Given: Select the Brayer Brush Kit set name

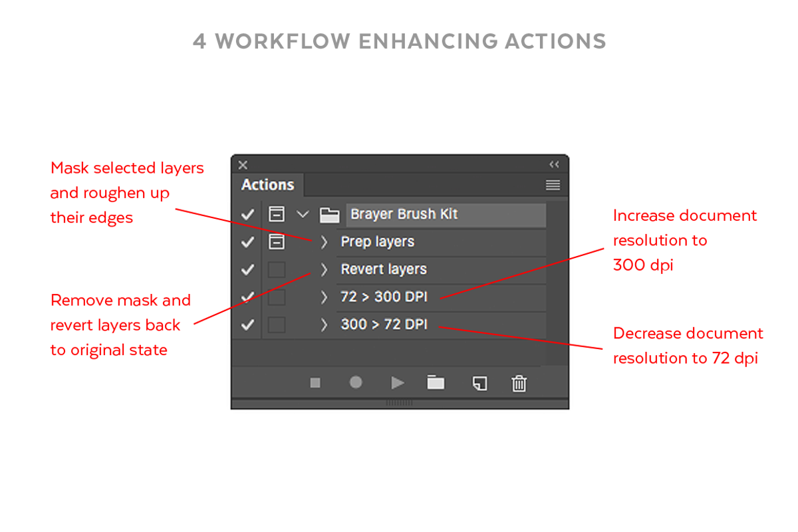Looking at the screenshot, I should 404,214.
